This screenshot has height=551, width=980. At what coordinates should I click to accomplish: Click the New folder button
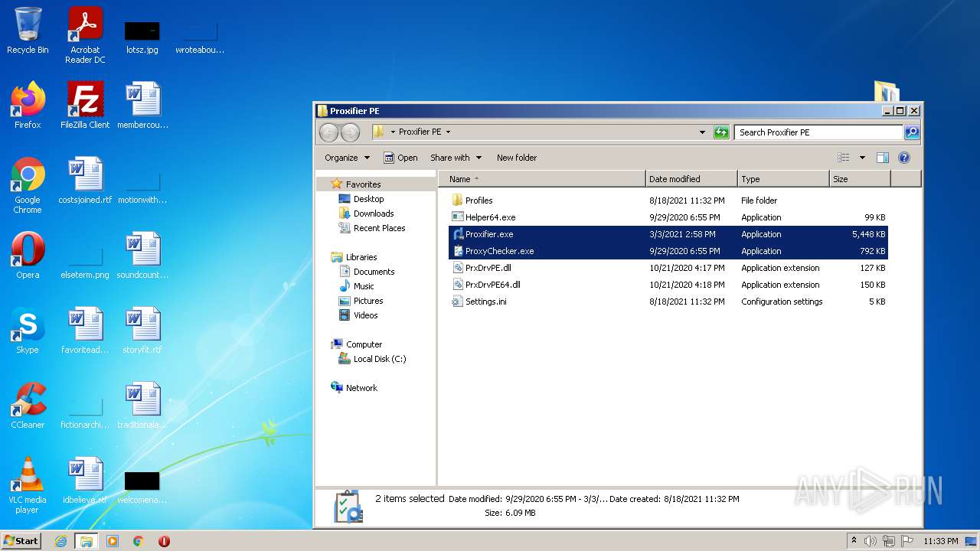517,158
